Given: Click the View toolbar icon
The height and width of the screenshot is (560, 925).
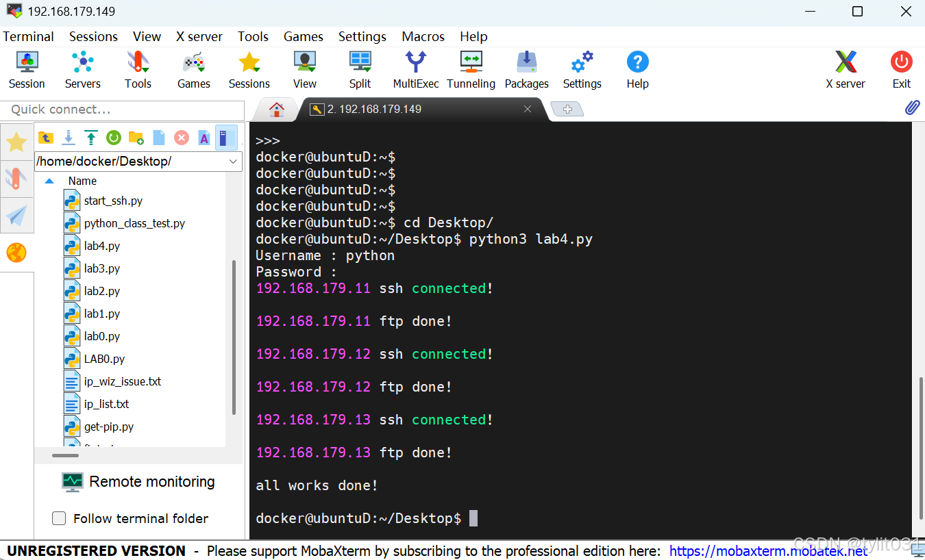Looking at the screenshot, I should [x=305, y=70].
